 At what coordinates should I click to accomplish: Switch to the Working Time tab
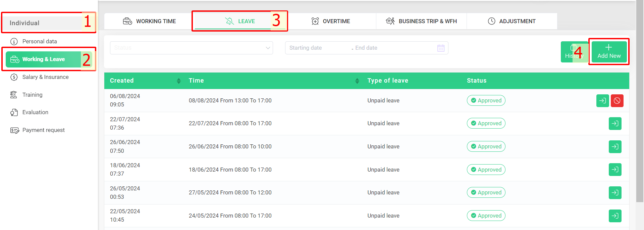tap(149, 21)
